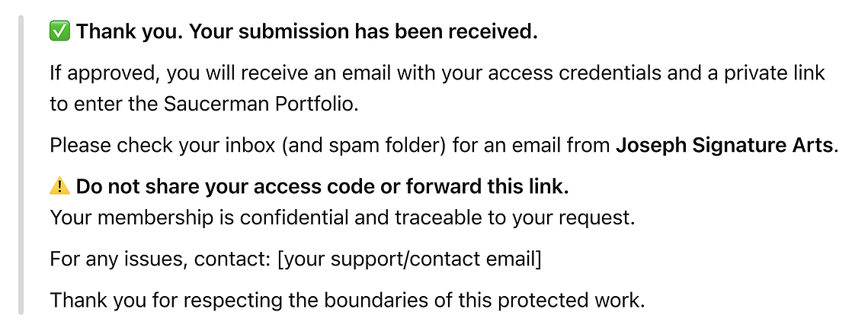This screenshot has width=868, height=335.
Task: Click the green checkmark emoji icon
Action: pyautogui.click(x=59, y=32)
